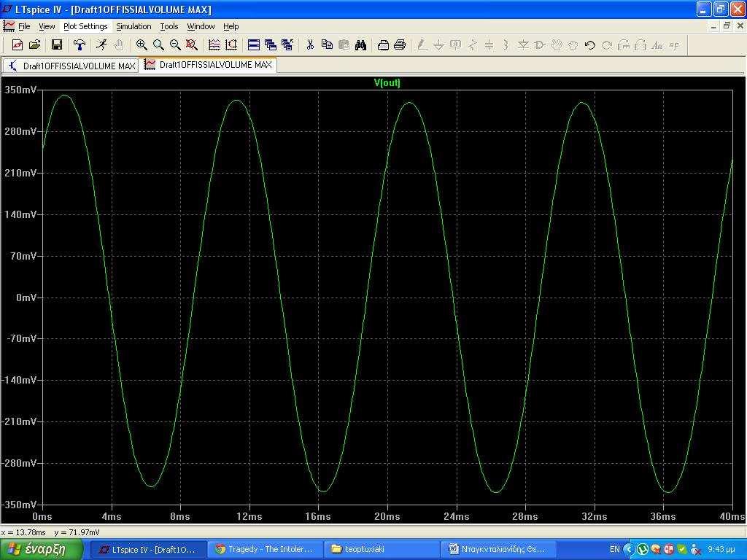Click the Redo icon
The height and width of the screenshot is (560, 747).
point(607,45)
